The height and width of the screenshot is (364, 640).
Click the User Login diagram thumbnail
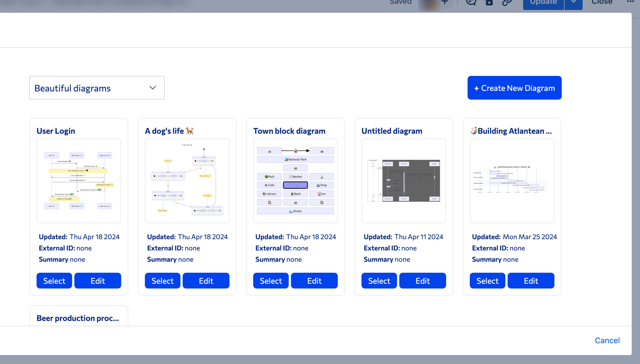(78, 180)
